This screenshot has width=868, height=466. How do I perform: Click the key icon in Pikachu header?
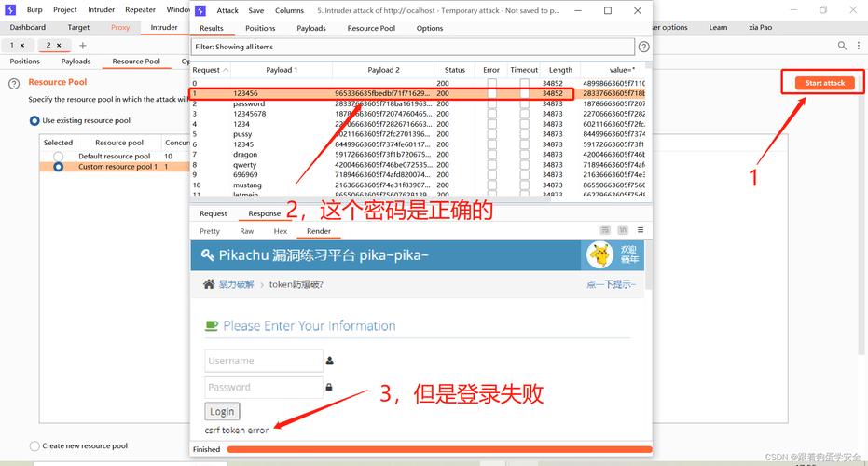[208, 255]
